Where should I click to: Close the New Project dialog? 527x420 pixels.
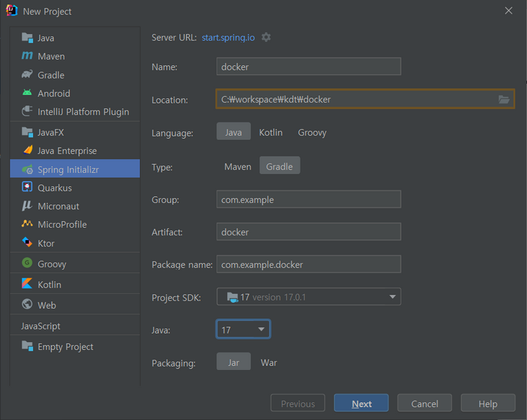(x=508, y=11)
